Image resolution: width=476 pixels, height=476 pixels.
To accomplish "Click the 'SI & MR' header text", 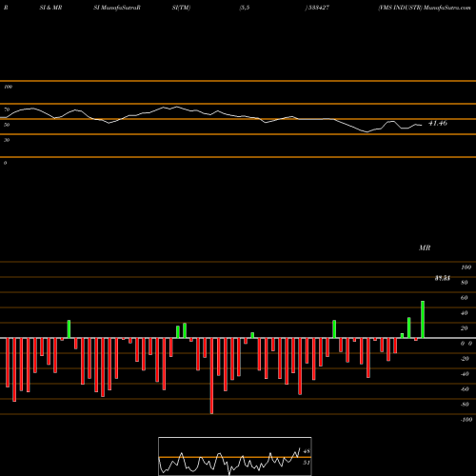I will click(x=50, y=8).
